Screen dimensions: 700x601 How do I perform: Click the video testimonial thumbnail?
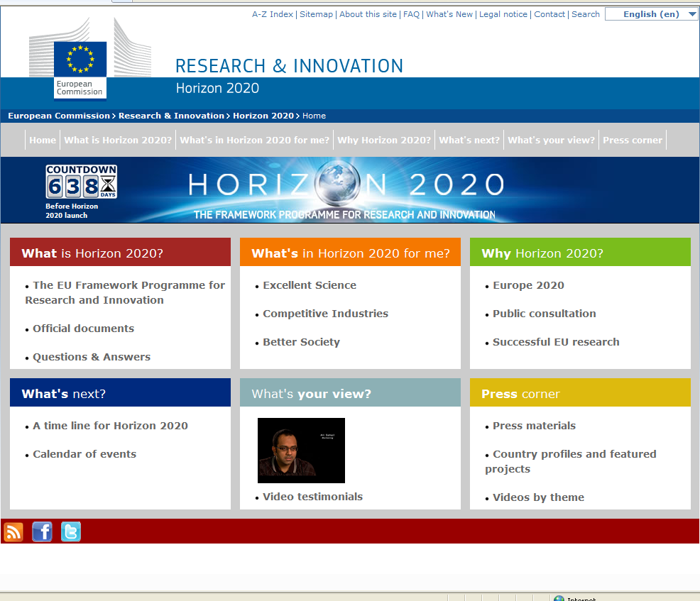[x=301, y=450]
